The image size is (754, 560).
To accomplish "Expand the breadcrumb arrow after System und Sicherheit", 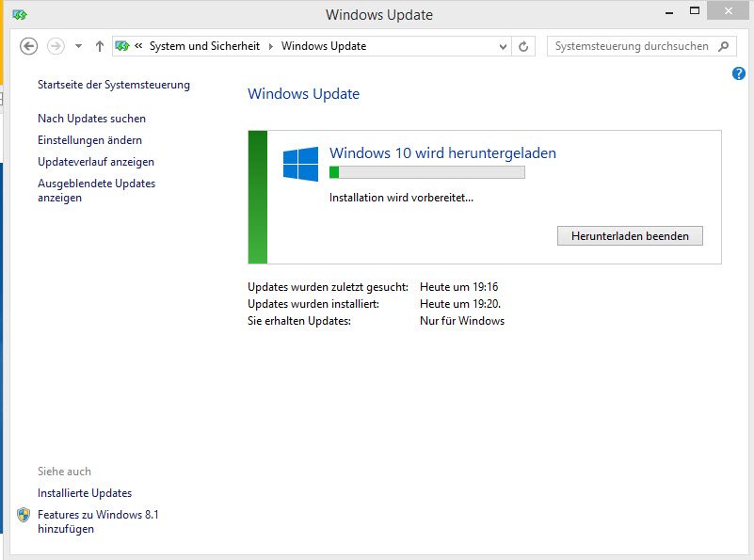I will (271, 46).
